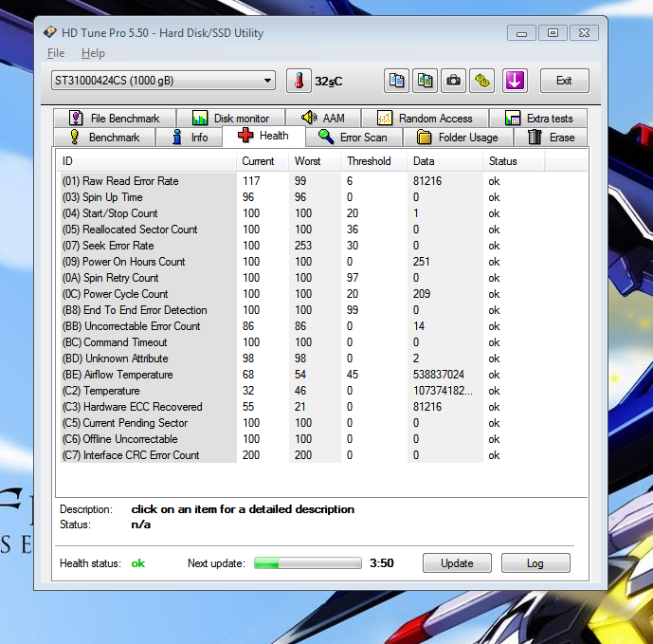
Task: Click the Exit button
Action: [x=564, y=81]
